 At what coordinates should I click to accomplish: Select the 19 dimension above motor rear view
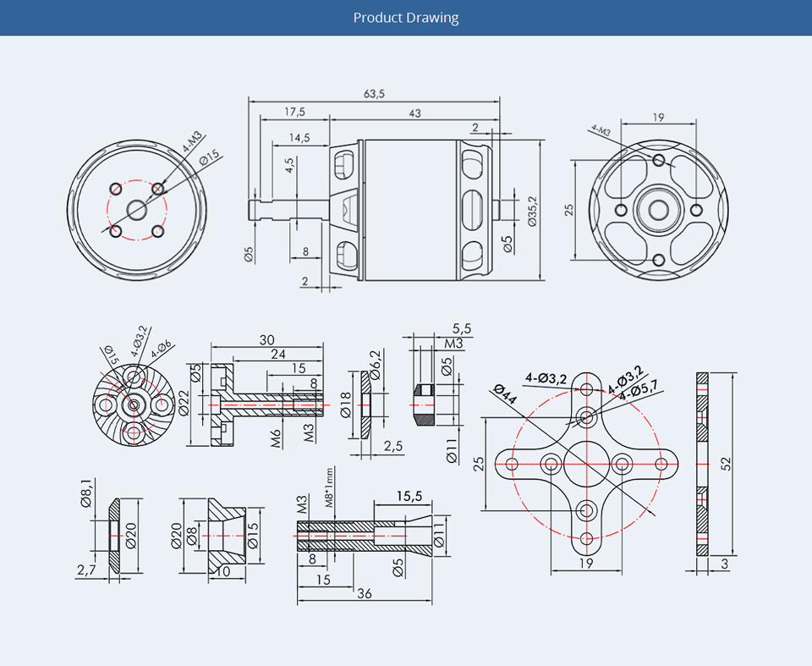pyautogui.click(x=658, y=117)
